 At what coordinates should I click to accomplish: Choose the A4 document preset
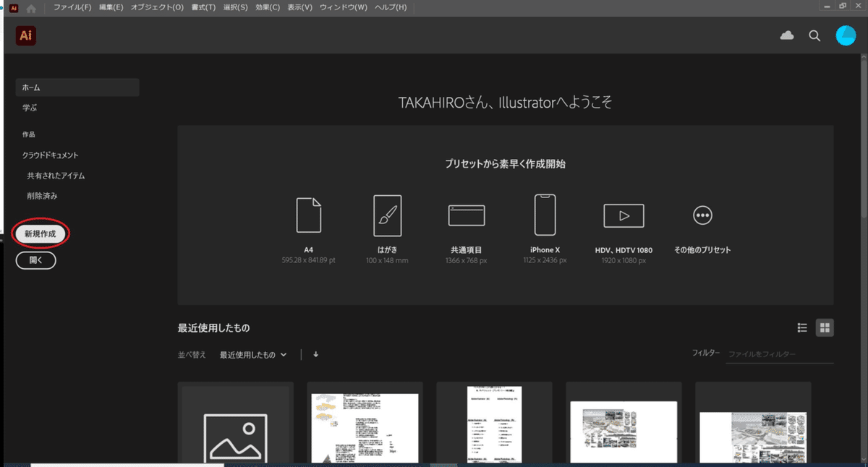coord(309,230)
